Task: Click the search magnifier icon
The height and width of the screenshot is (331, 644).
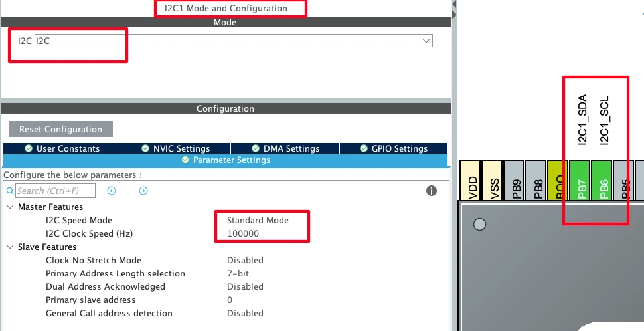Action: click(x=9, y=191)
